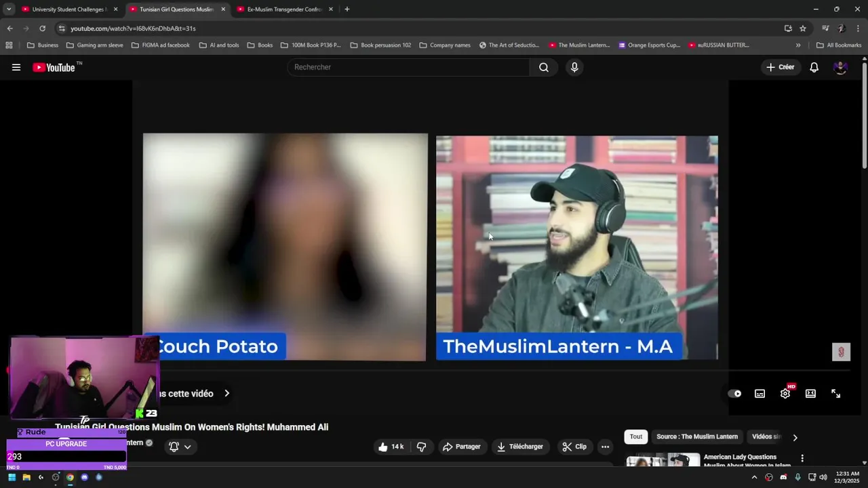The image size is (868, 488).
Task: Open File Explorer from the taskbar
Action: [26, 477]
